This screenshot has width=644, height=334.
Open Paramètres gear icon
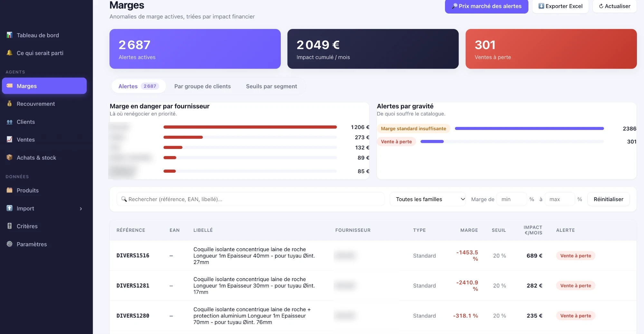click(10, 244)
